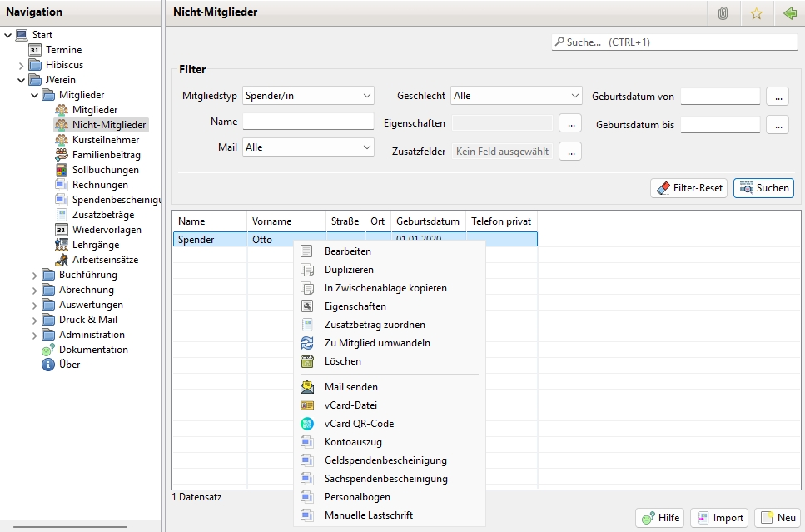Screen dimensions: 805x532
Task: Select Löschen from context menu
Action: click(342, 361)
